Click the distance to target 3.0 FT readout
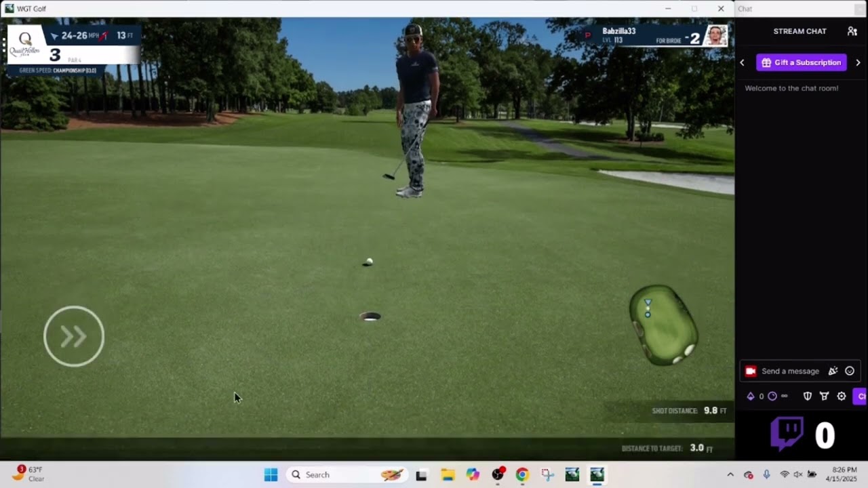Image resolution: width=868 pixels, height=488 pixels. pyautogui.click(x=667, y=448)
